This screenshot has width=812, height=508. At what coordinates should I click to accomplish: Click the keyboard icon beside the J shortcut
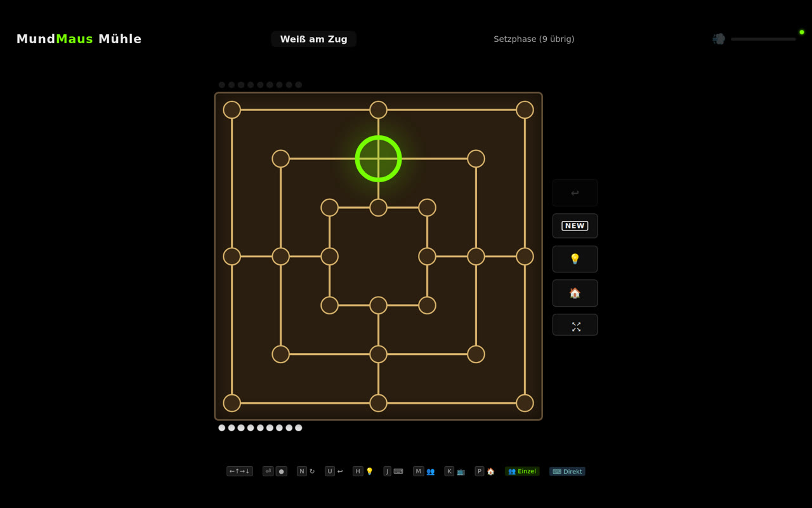click(x=398, y=471)
